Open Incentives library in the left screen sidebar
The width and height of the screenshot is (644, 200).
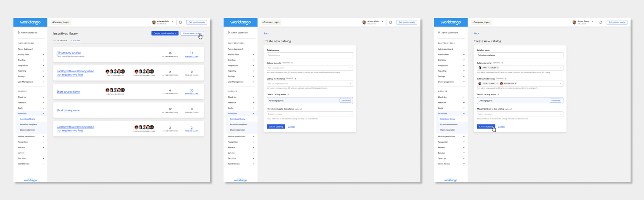(x=27, y=119)
